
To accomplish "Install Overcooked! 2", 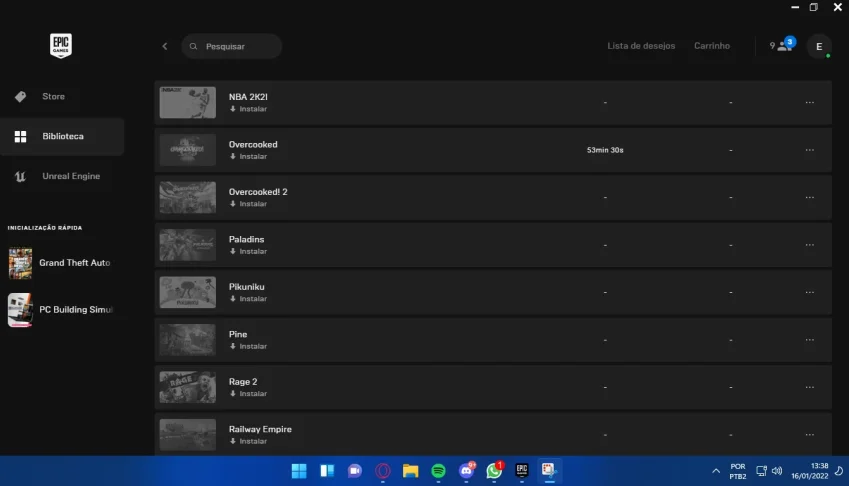I will pyautogui.click(x=249, y=204).
